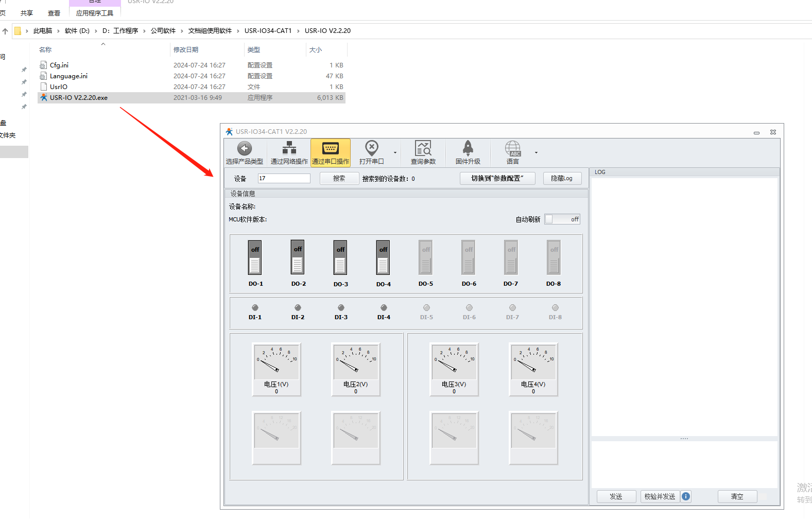Image resolution: width=812 pixels, height=520 pixels.
Task: Click the 校验并发送 button
Action: pyautogui.click(x=660, y=497)
